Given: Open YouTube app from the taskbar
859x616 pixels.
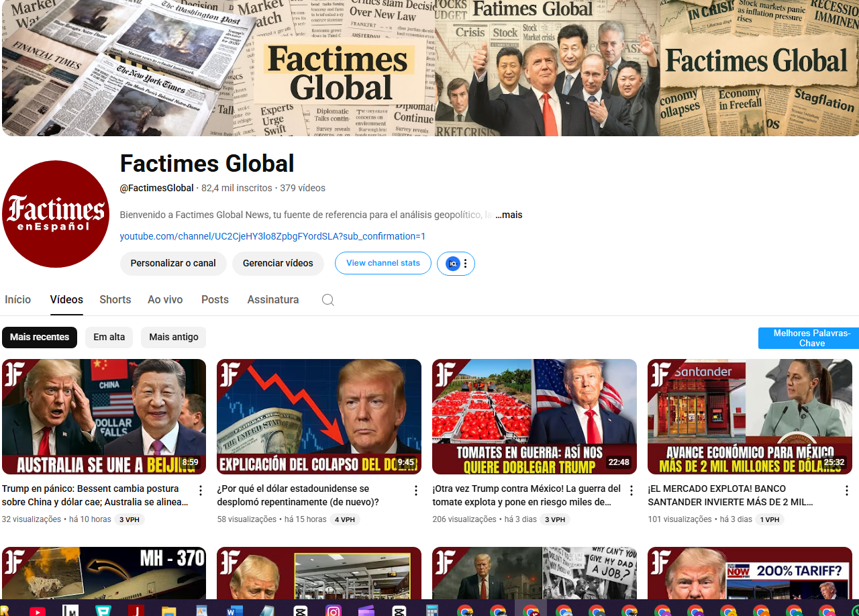Looking at the screenshot, I should click(37, 611).
